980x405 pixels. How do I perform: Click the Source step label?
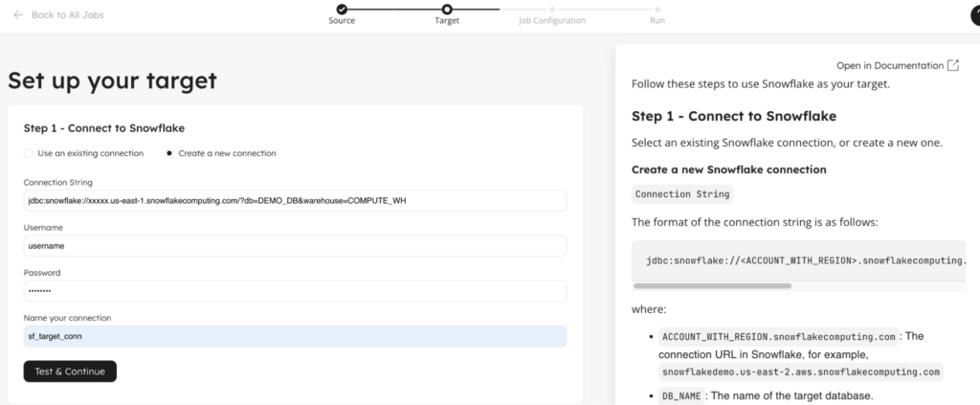(x=342, y=20)
